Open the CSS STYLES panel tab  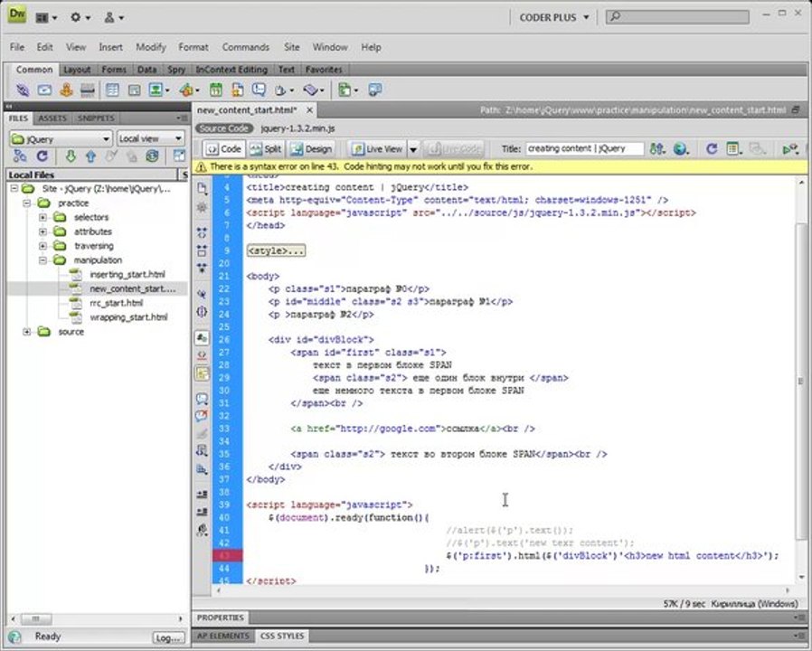click(x=282, y=636)
